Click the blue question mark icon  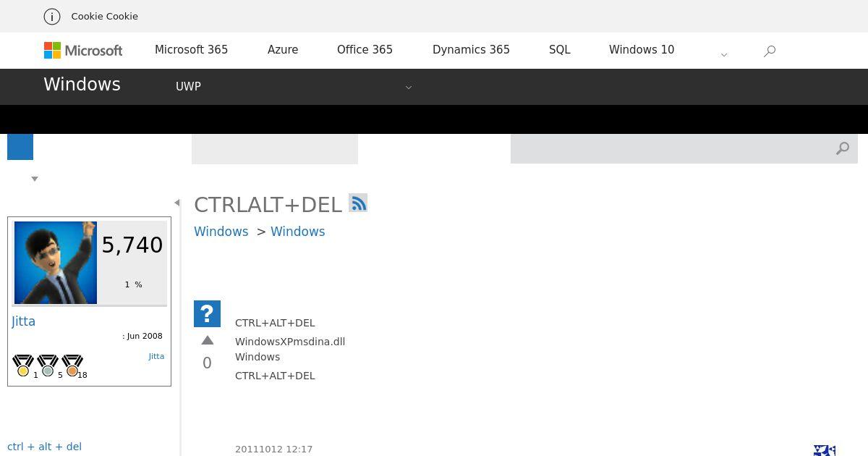coord(207,314)
